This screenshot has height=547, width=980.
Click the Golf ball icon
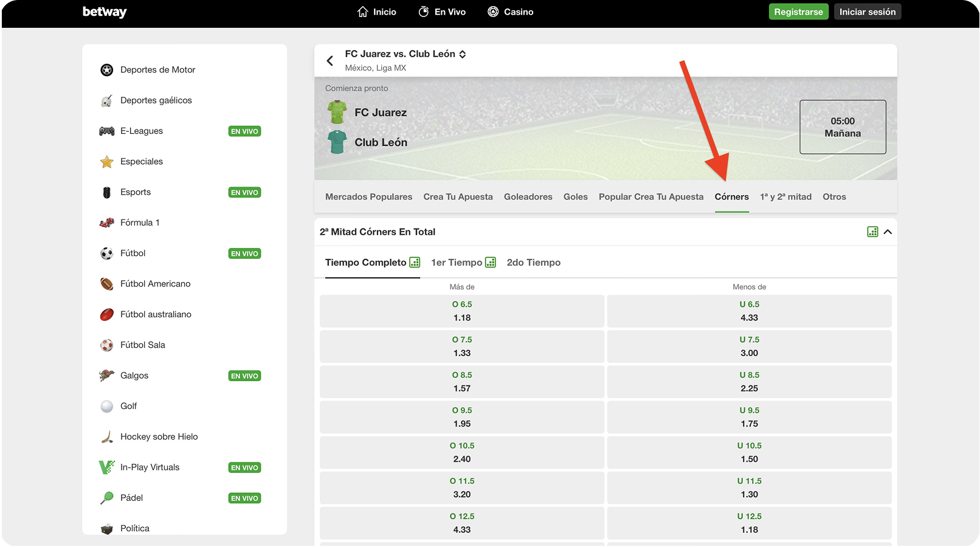tap(107, 406)
